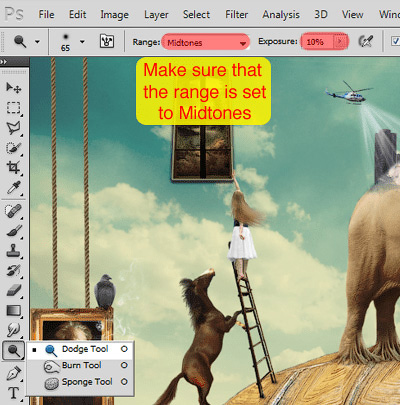Click the toolbox grip handle at top
This screenshot has width=400, height=405.
pyautogui.click(x=14, y=72)
